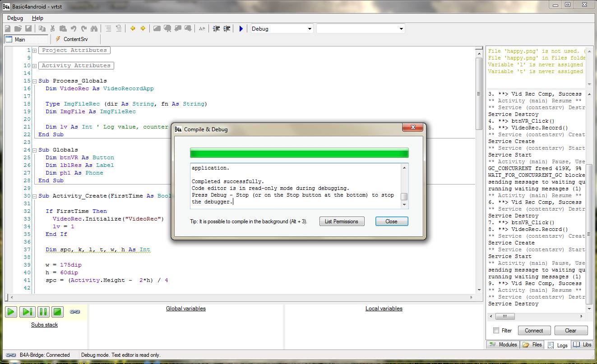597x364 pixels.
Task: Click the toolbar icon left of the blue Run triangle
Action: (x=227, y=28)
